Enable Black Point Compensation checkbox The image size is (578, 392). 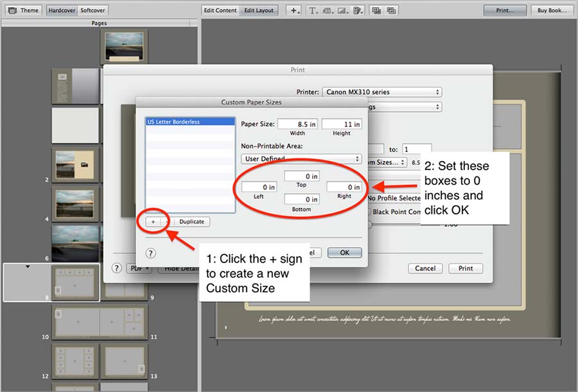[x=370, y=212]
